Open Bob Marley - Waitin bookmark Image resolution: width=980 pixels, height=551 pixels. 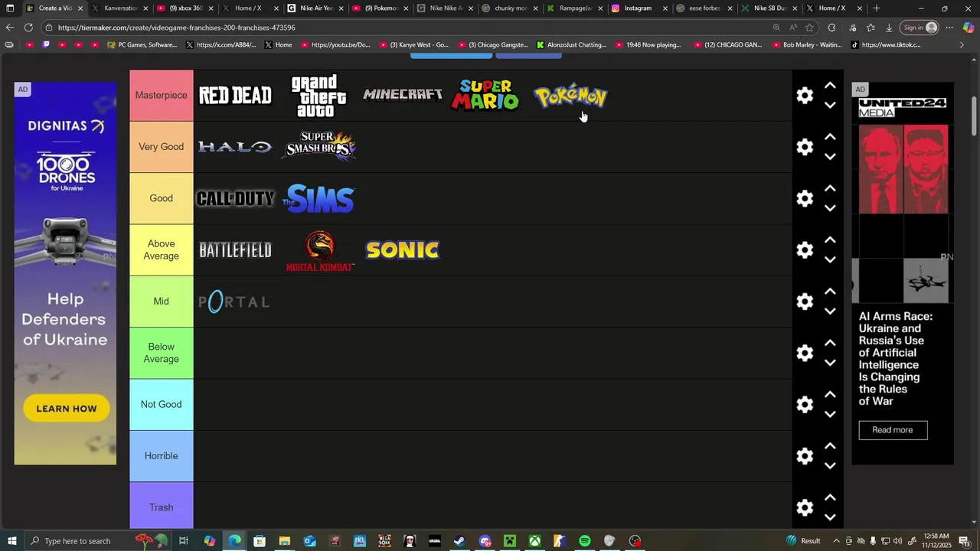806,45
